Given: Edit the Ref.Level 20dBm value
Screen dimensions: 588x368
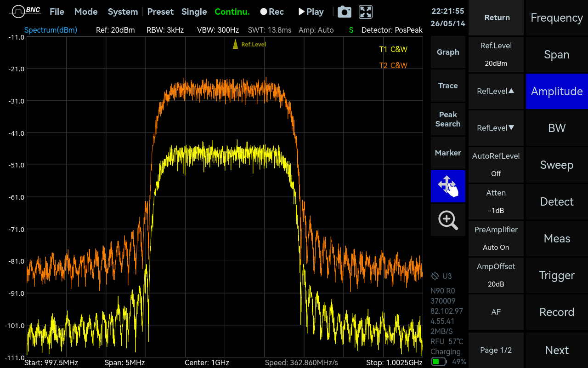Looking at the screenshot, I should [x=496, y=54].
